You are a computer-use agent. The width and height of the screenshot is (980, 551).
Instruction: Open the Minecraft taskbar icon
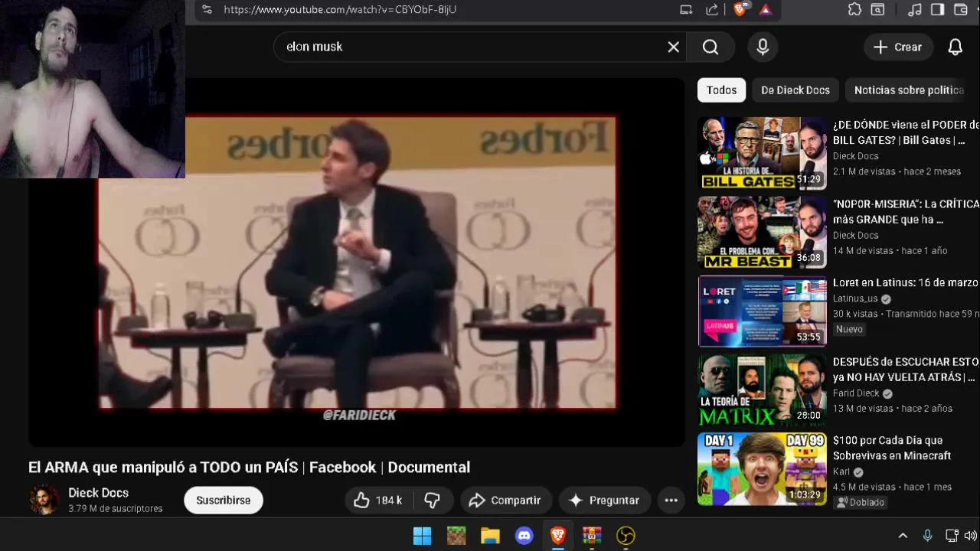click(x=456, y=536)
